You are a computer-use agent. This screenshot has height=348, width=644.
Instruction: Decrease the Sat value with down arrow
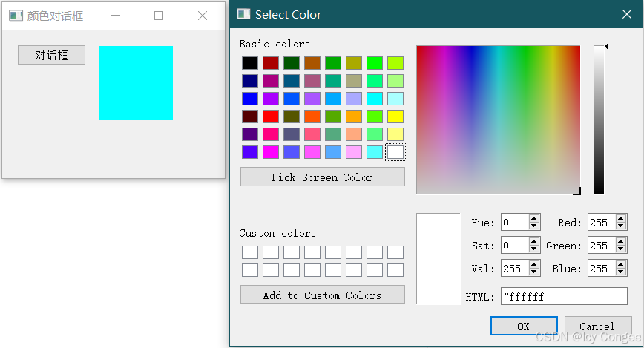tap(533, 249)
